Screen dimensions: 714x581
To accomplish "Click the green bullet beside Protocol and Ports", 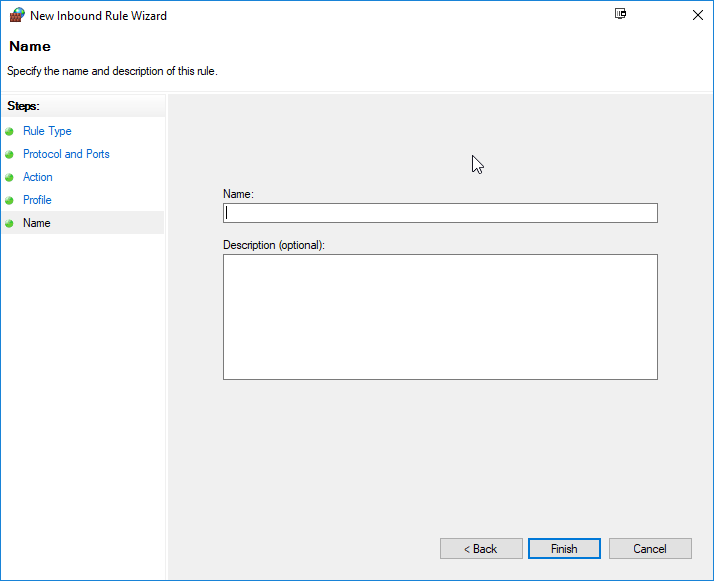I will point(9,154).
